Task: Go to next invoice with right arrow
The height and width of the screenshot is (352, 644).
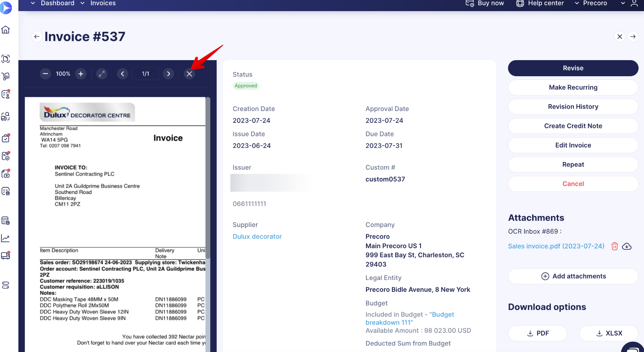Action: coord(633,36)
